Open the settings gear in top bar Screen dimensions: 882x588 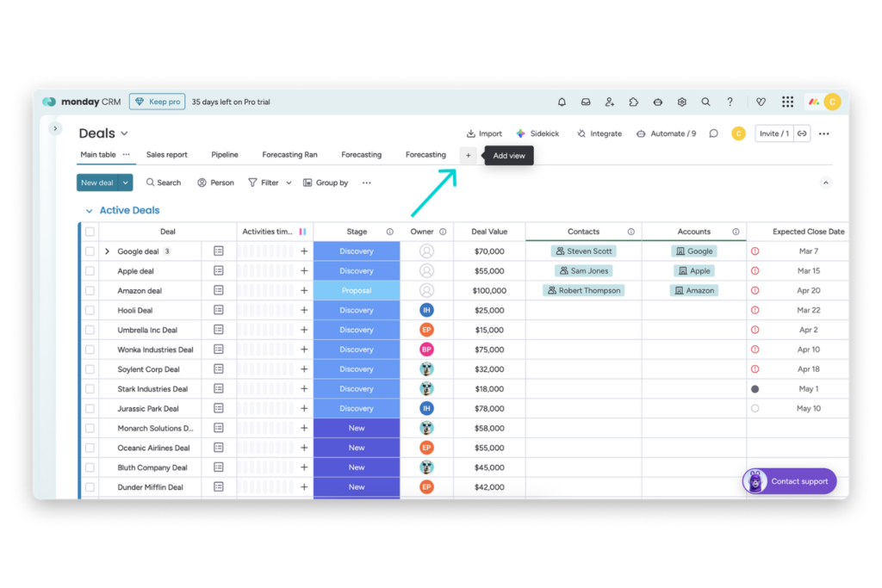(682, 102)
